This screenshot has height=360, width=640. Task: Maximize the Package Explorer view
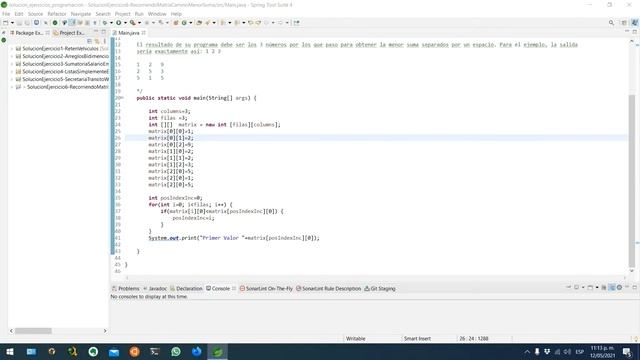(x=104, y=32)
